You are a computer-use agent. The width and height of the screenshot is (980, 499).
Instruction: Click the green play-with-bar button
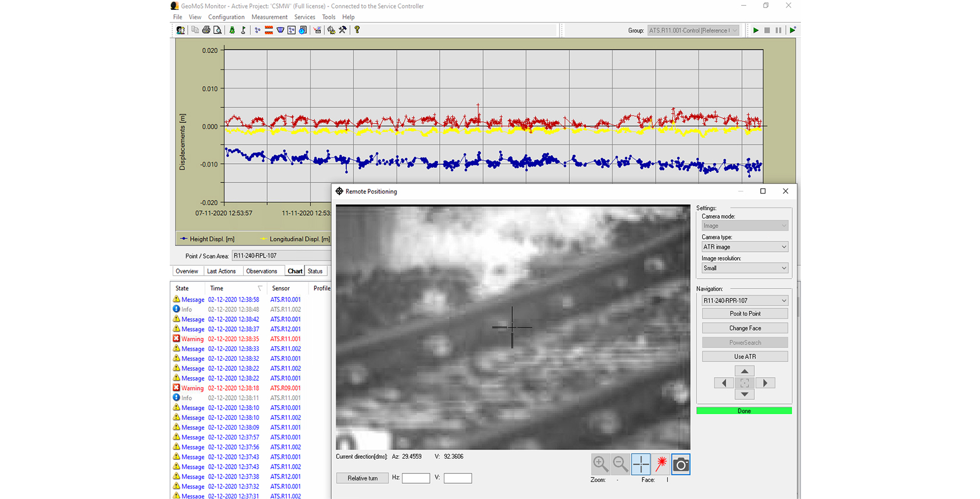[x=792, y=30]
